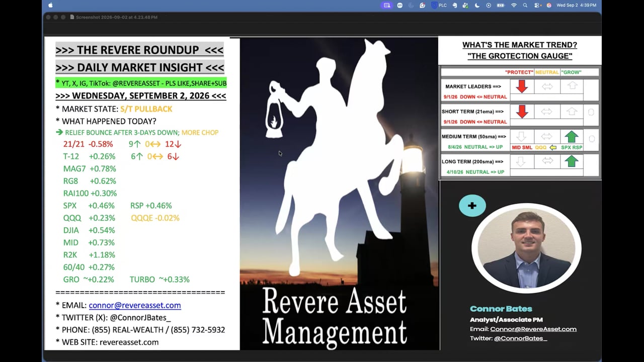
Task: Select the GRO ~+0.22% value
Action: click(x=89, y=280)
